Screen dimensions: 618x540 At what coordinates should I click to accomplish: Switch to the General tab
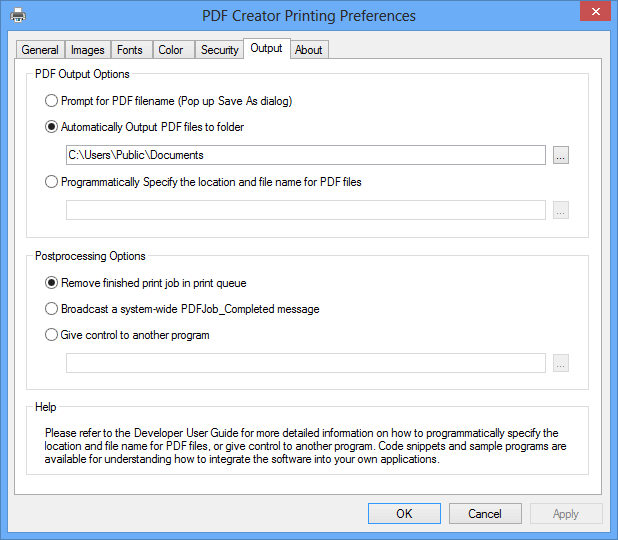[x=40, y=50]
